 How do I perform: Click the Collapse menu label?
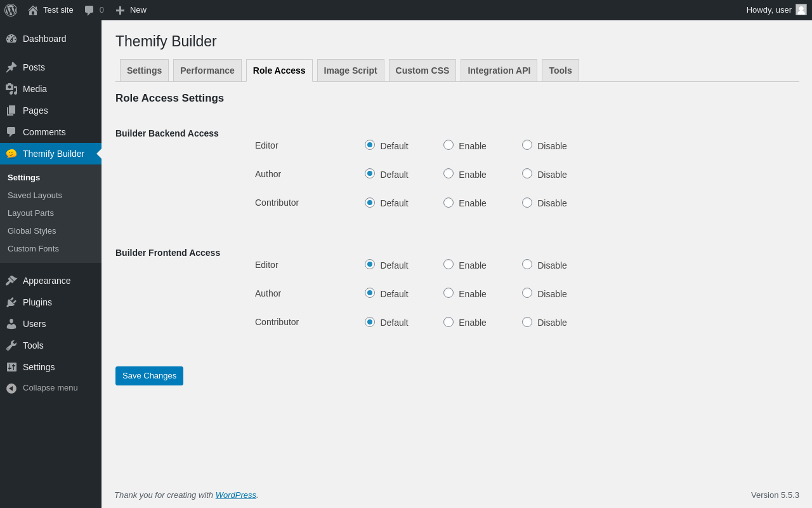click(50, 388)
